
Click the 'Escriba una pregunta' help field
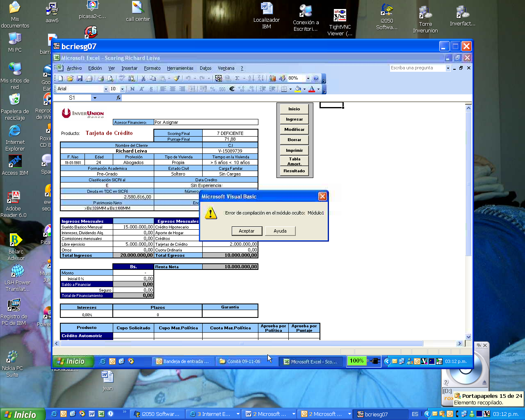[418, 68]
